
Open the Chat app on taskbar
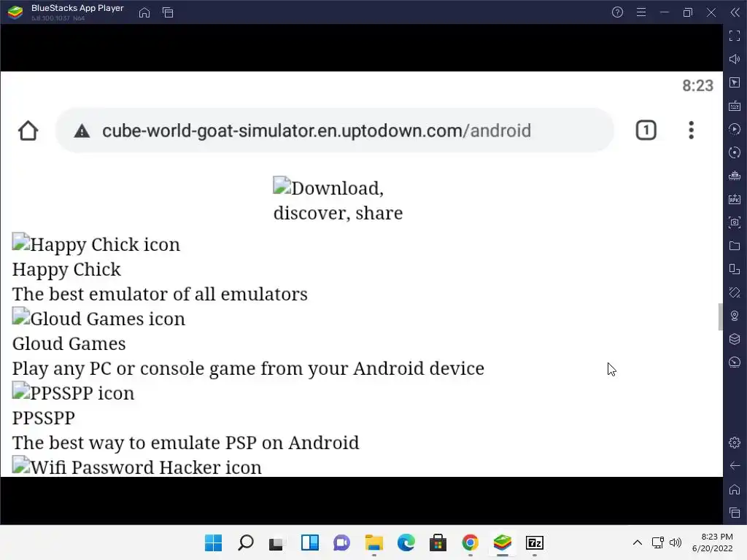tap(341, 542)
